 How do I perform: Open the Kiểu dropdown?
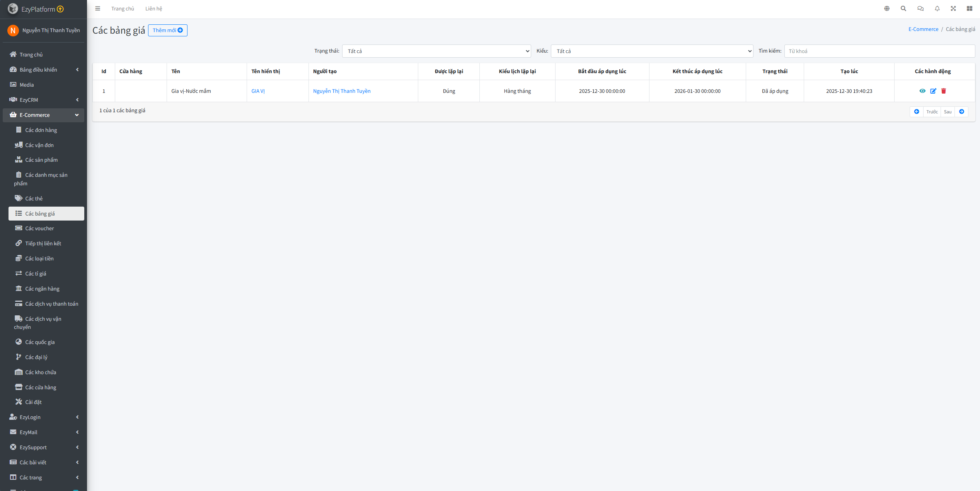(x=652, y=51)
